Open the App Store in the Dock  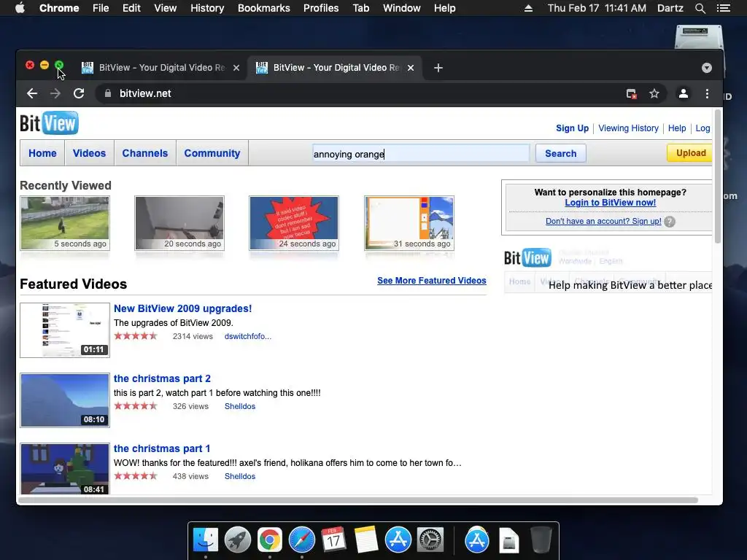(398, 540)
